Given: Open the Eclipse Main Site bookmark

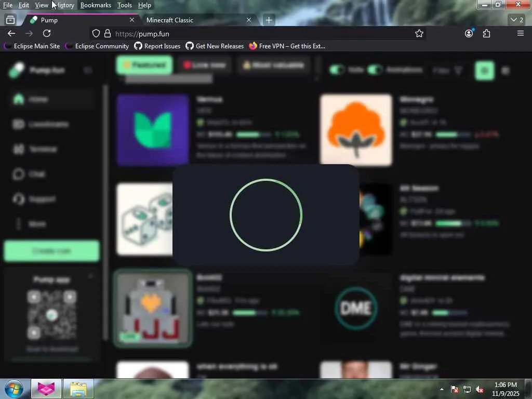Looking at the screenshot, I should 32,46.
